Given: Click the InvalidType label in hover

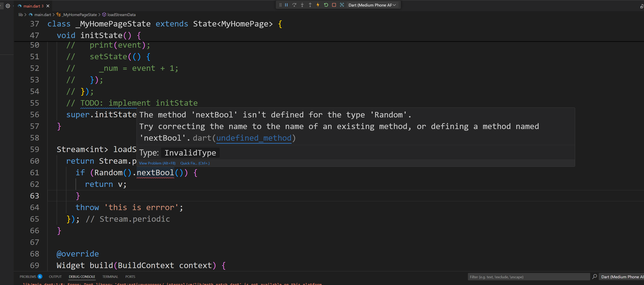Looking at the screenshot, I should click(190, 153).
